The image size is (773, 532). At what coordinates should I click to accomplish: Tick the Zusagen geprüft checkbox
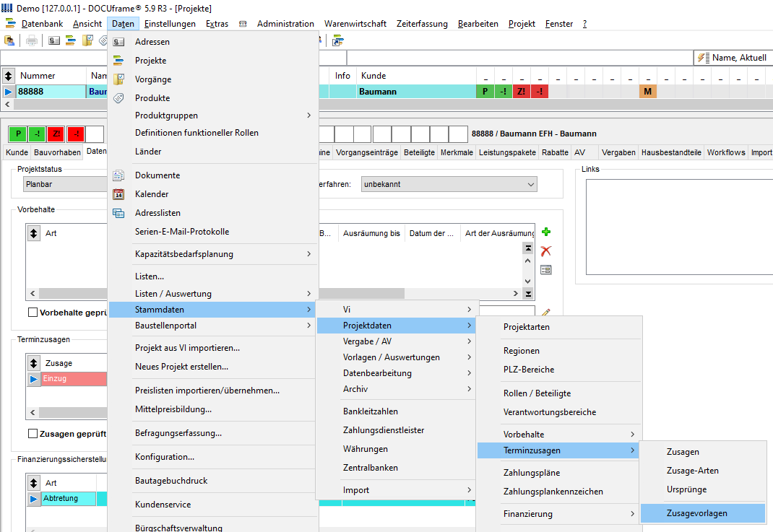tap(33, 434)
